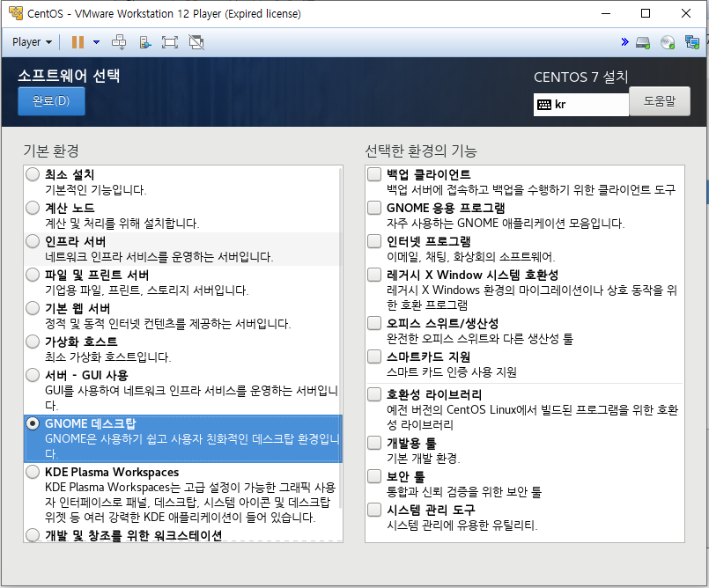Click the 도움말 help button
This screenshot has height=588, width=709.
(x=660, y=101)
